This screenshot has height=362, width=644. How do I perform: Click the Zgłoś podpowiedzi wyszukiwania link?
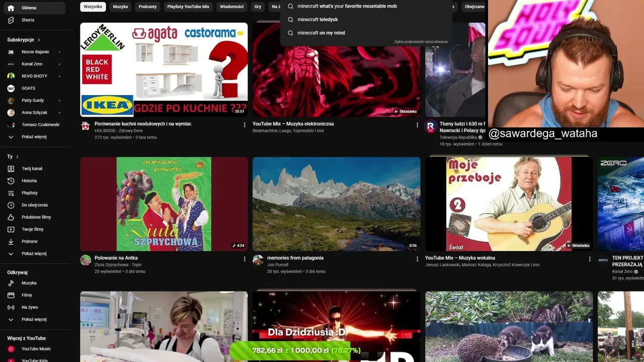coord(421,42)
